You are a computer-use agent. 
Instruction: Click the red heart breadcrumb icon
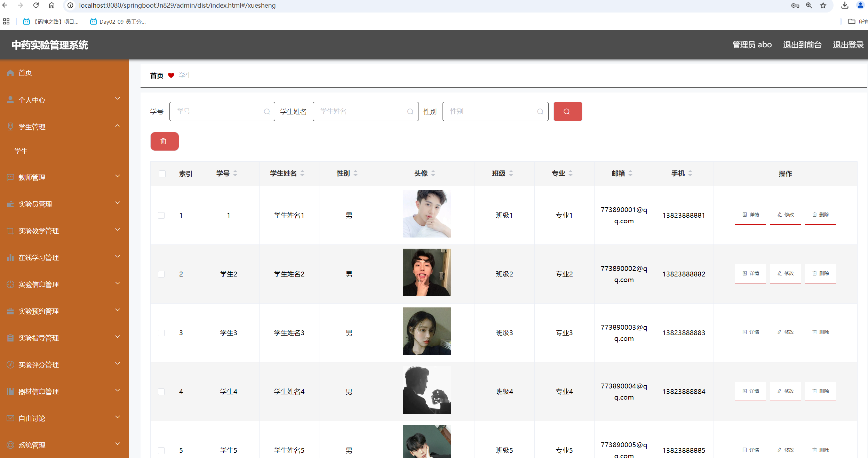click(x=171, y=75)
